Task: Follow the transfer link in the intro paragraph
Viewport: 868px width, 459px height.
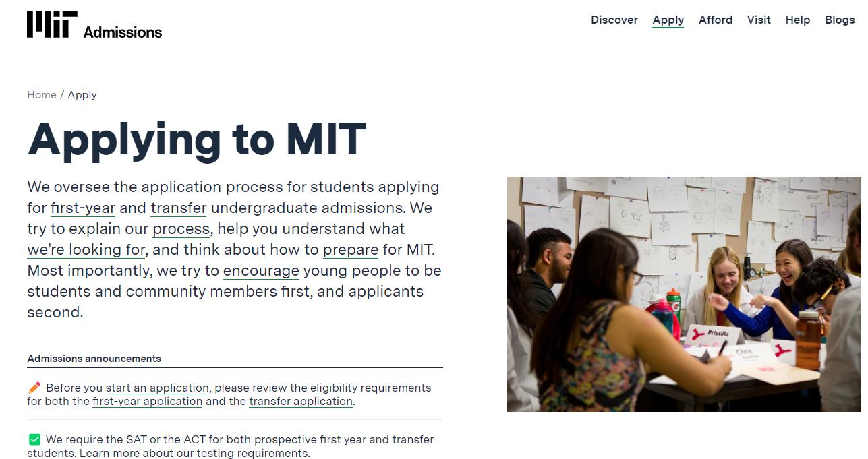Action: coord(178,208)
